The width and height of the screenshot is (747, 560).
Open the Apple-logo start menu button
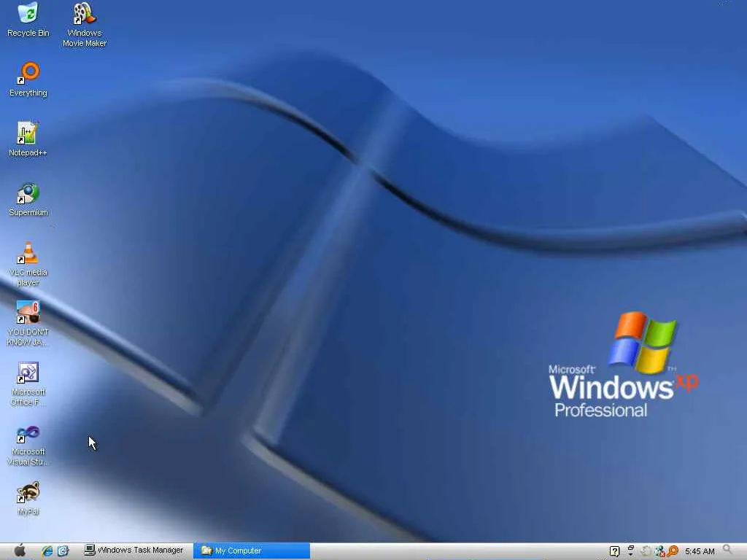tap(20, 551)
